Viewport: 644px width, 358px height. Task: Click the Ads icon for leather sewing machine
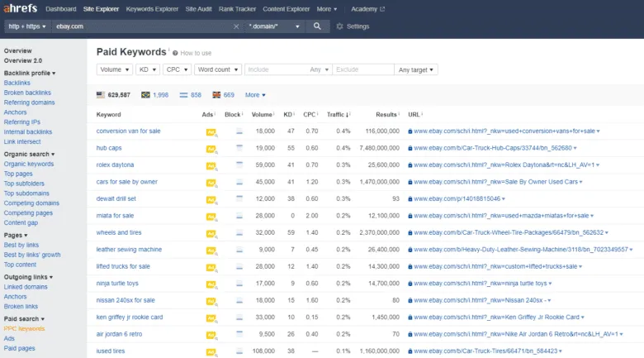point(211,251)
